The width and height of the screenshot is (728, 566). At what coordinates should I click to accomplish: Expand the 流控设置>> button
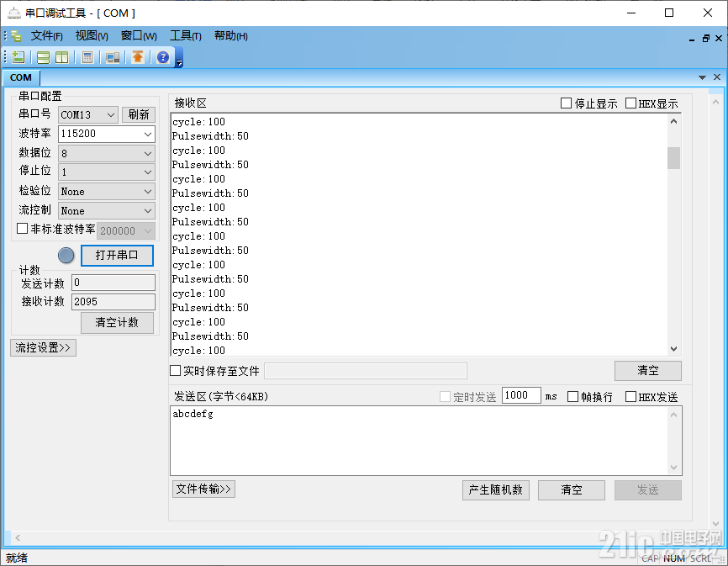[43, 348]
